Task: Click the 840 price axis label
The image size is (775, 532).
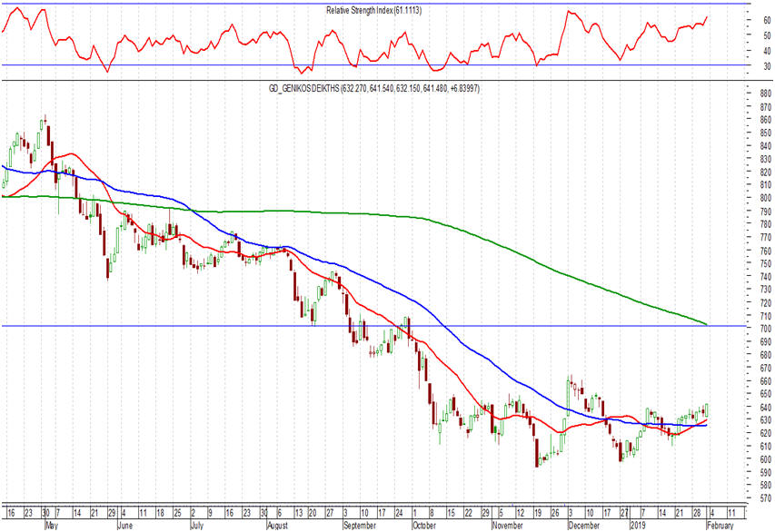Action: (766, 146)
